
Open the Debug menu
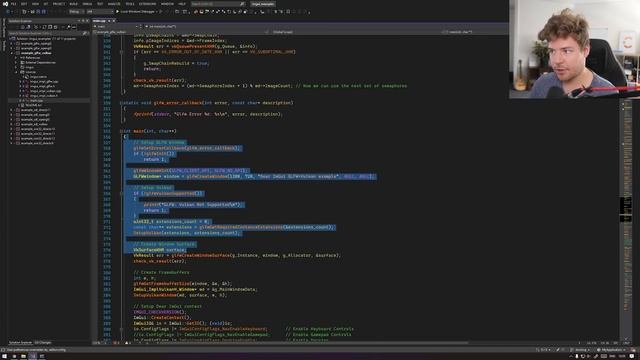click(x=87, y=4)
